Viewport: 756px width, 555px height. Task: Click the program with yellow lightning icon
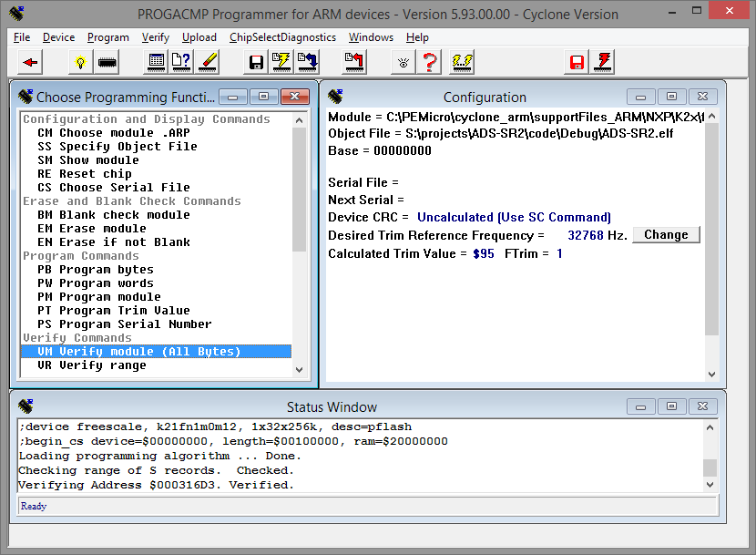281,62
